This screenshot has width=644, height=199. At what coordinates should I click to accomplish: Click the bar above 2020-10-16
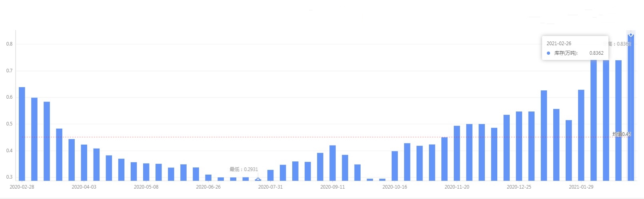click(x=395, y=166)
